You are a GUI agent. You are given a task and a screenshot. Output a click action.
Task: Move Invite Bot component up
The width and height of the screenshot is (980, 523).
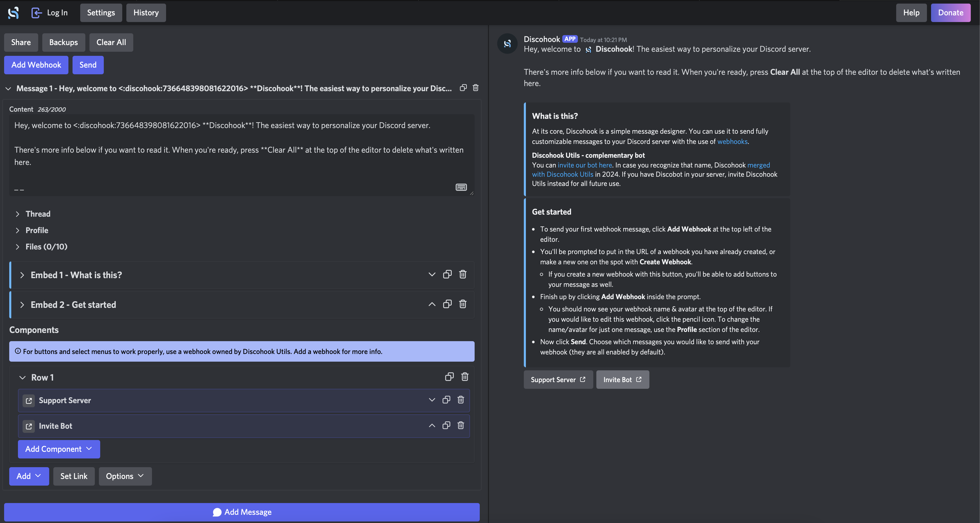point(432,426)
